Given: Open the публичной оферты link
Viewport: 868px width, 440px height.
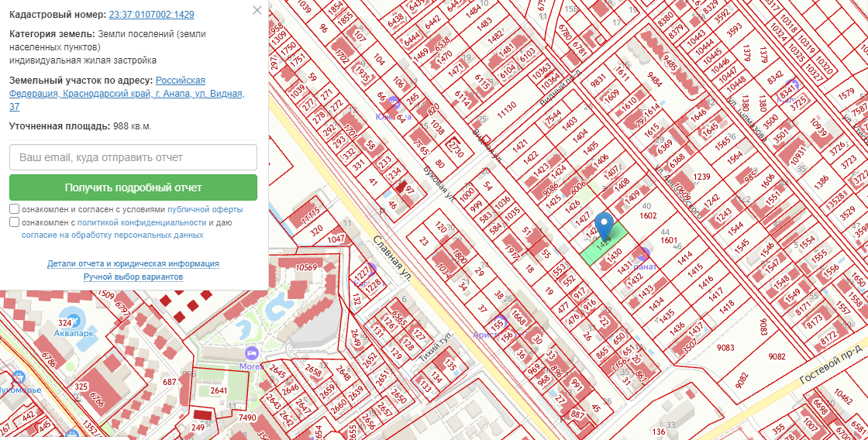Looking at the screenshot, I should click(x=205, y=209).
